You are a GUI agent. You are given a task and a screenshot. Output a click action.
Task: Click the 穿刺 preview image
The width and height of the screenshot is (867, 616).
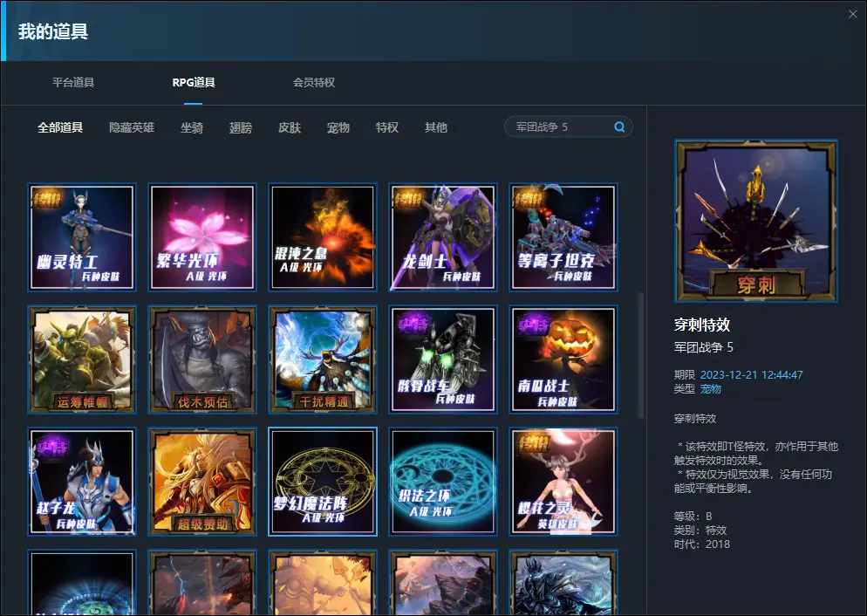tap(756, 222)
